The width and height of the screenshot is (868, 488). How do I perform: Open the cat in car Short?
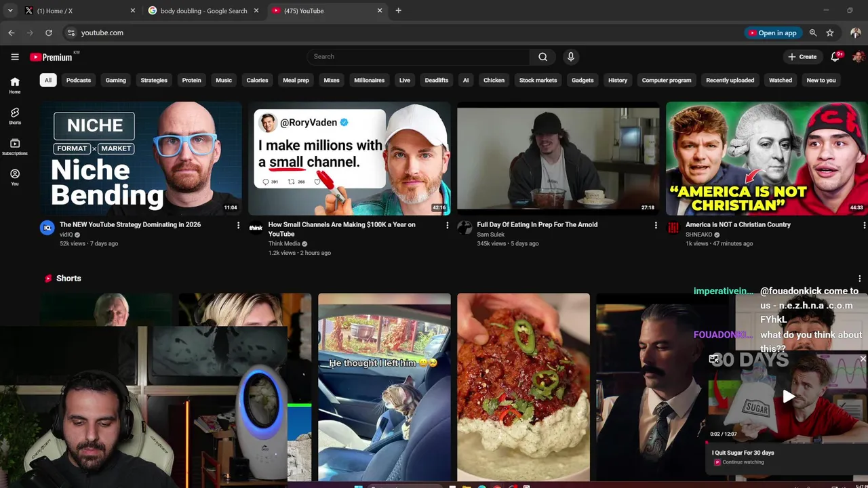[384, 387]
